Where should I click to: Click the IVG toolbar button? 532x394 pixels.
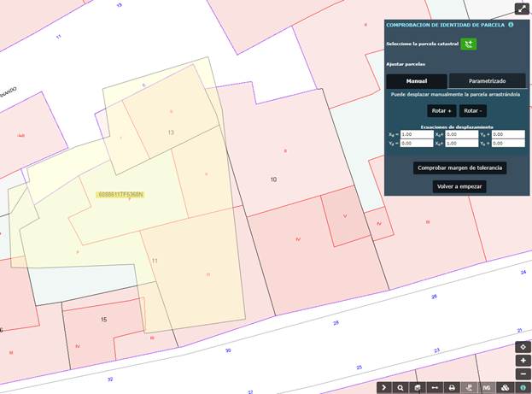point(487,388)
